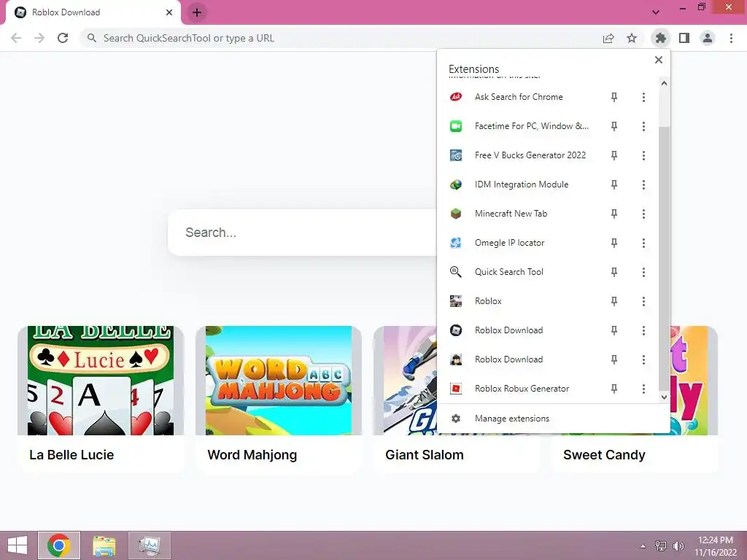
Task: Click the Omegle IP locator icon
Action: pyautogui.click(x=456, y=243)
